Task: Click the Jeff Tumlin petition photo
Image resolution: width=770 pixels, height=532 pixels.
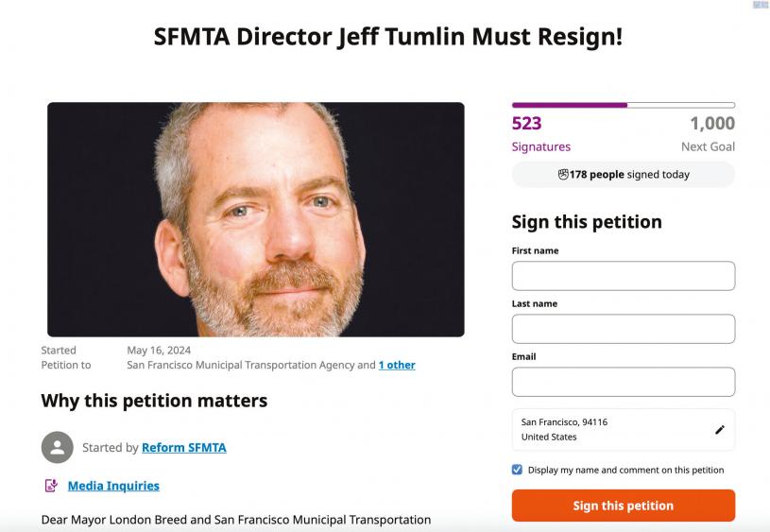Action: [x=256, y=219]
